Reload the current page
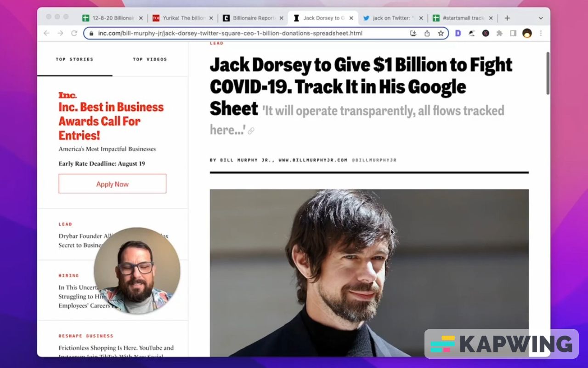 74,33
